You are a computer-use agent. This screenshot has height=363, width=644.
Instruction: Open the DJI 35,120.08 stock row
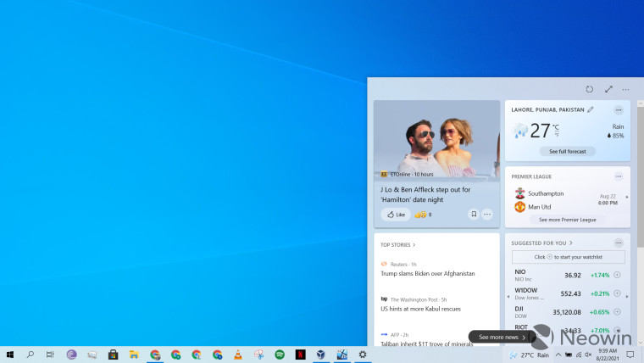[567, 312]
